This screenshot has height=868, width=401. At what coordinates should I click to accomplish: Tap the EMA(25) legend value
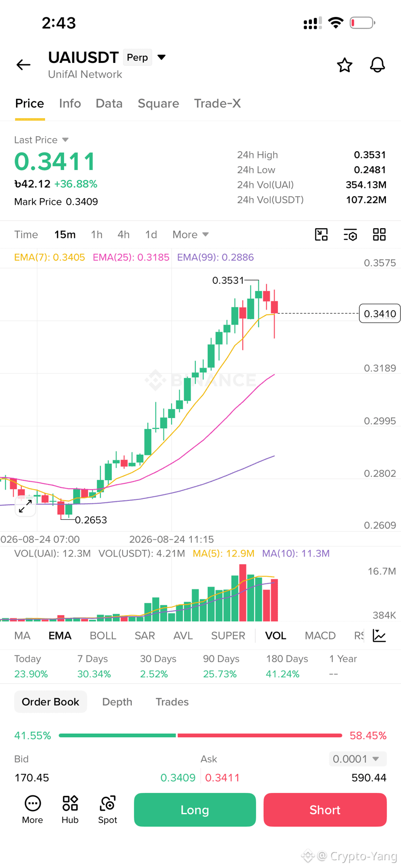pos(131,257)
